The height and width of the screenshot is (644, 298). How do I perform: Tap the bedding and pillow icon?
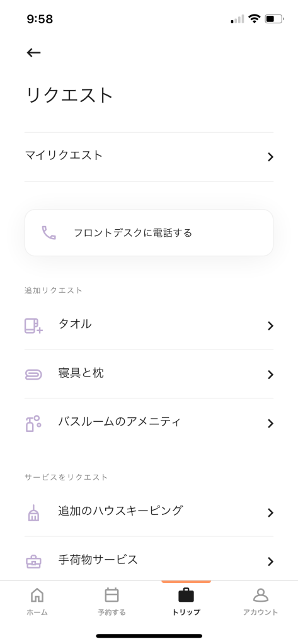click(x=33, y=374)
